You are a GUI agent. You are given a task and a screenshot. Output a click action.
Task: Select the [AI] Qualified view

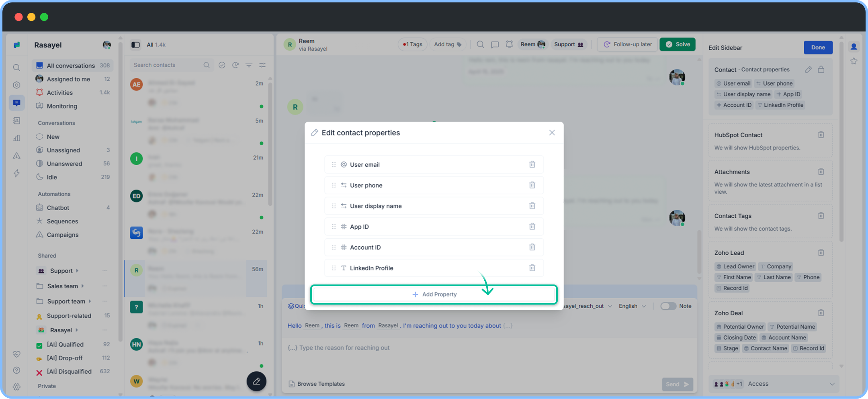click(x=73, y=345)
